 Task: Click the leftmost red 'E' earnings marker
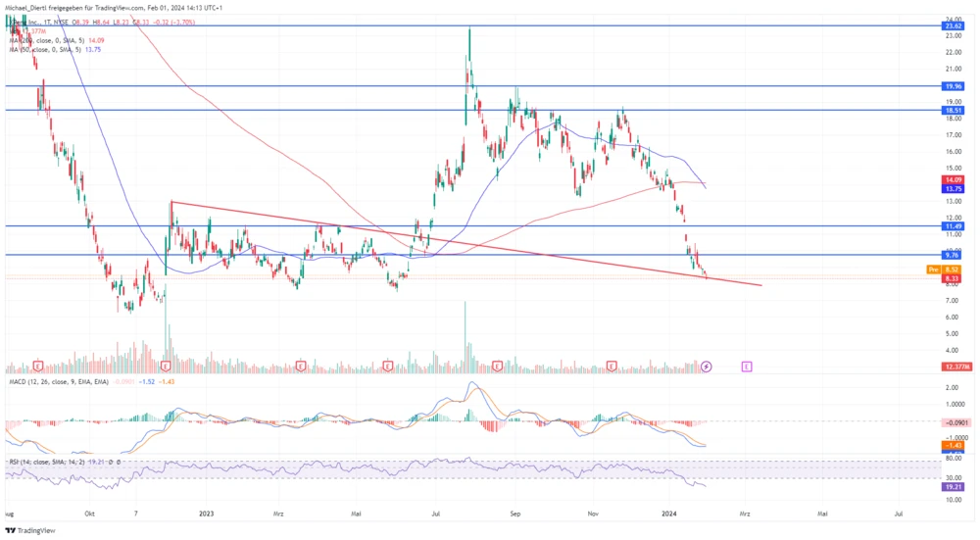click(39, 367)
